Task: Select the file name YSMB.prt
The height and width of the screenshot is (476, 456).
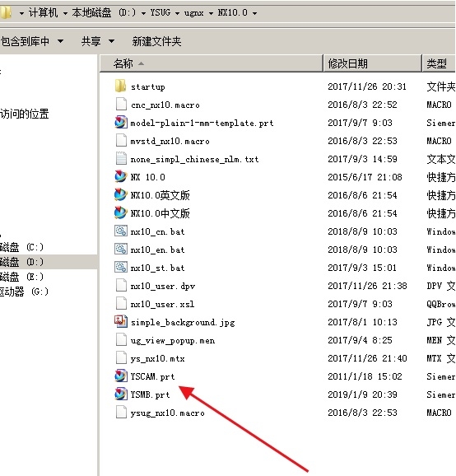Action: pos(150,394)
